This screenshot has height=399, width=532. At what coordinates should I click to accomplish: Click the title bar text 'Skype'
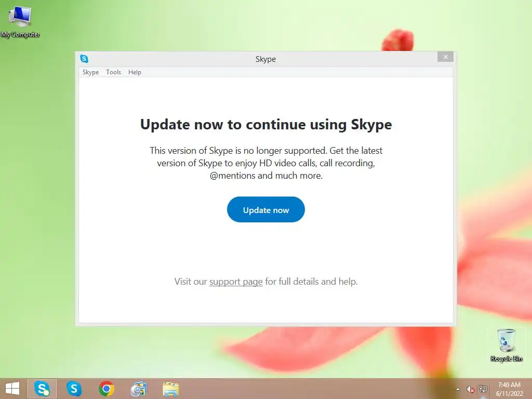tap(265, 59)
